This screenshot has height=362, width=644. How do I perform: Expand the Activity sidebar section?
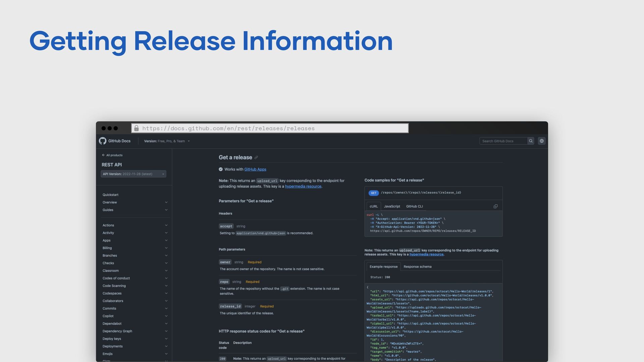click(x=135, y=233)
